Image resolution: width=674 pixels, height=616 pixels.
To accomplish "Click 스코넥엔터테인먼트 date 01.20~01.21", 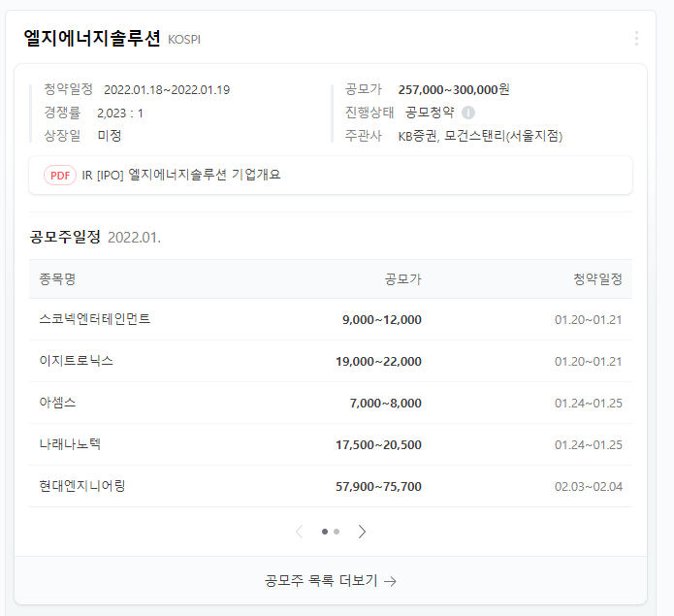I will pos(589,320).
